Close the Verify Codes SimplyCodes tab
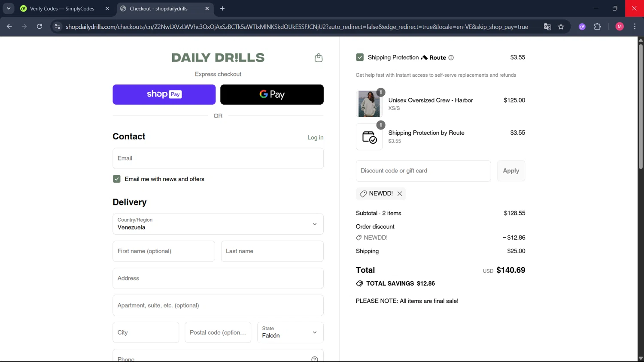 [x=107, y=9]
